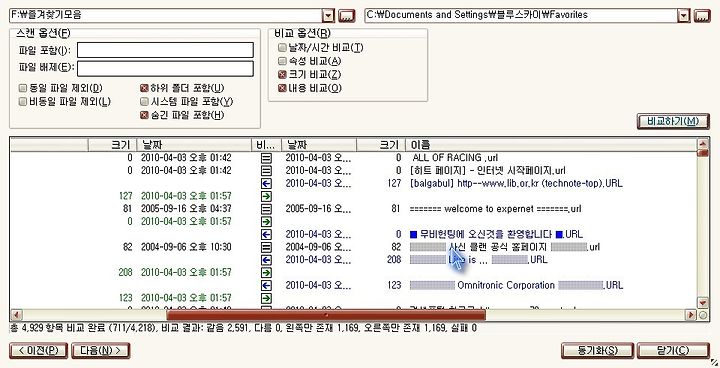Select 무비헌팅에 오신것을 환영합니다 .URL file
Screen dimensions: 720x368
pos(496,234)
